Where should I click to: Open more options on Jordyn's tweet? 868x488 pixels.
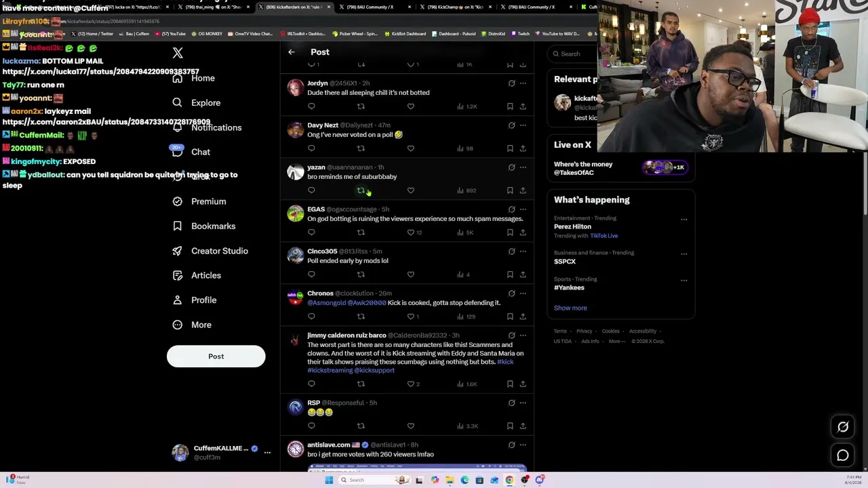(523, 83)
